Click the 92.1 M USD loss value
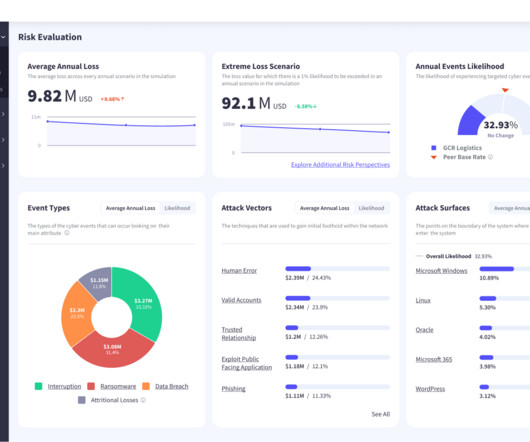The image size is (530, 442). click(254, 103)
